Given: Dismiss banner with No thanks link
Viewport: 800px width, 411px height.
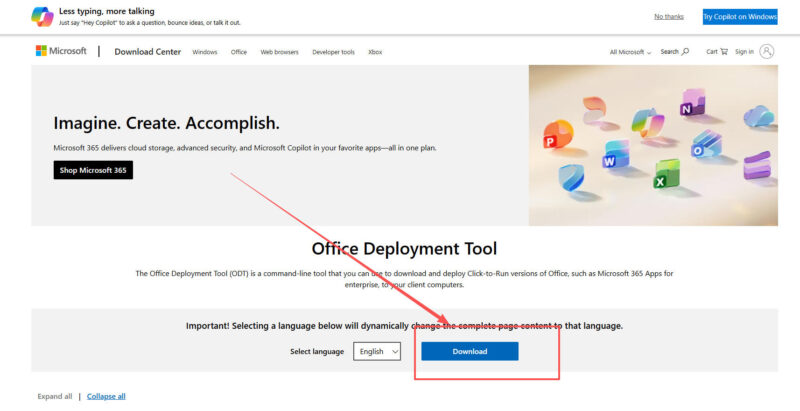Looking at the screenshot, I should (669, 16).
